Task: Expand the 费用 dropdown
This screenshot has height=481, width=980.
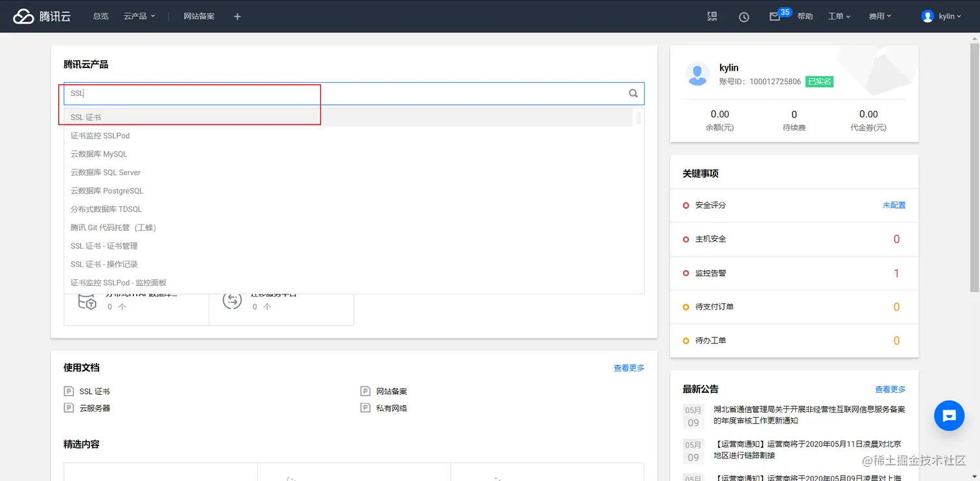Action: click(880, 16)
